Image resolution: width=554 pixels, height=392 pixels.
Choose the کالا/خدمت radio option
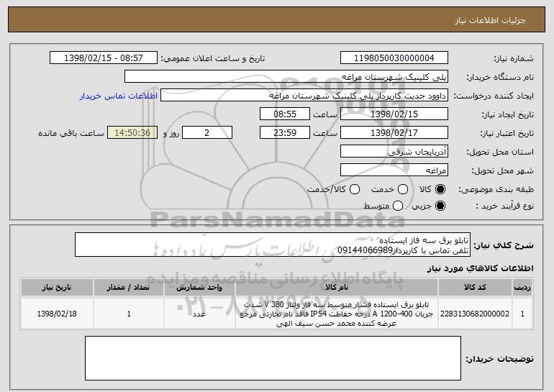[354, 188]
